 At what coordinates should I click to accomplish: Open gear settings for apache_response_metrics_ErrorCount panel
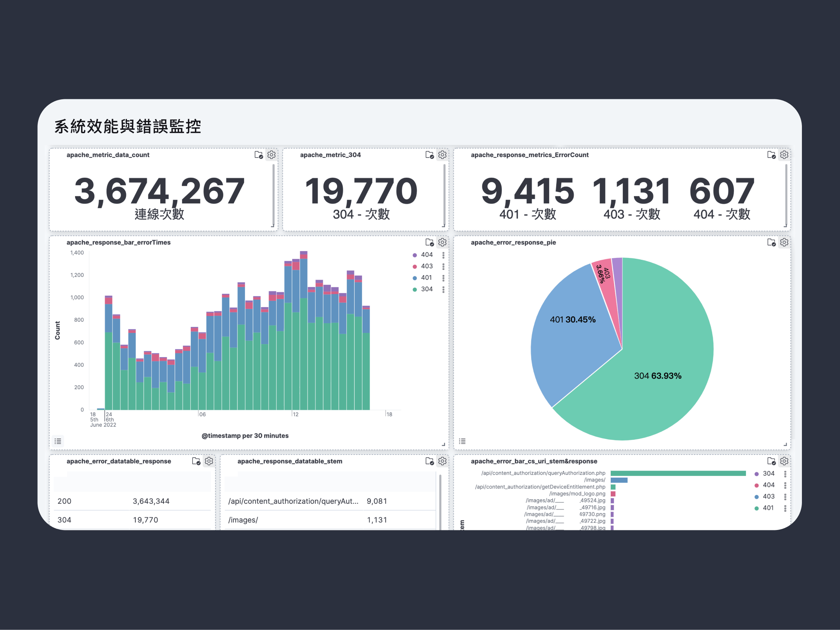784,155
